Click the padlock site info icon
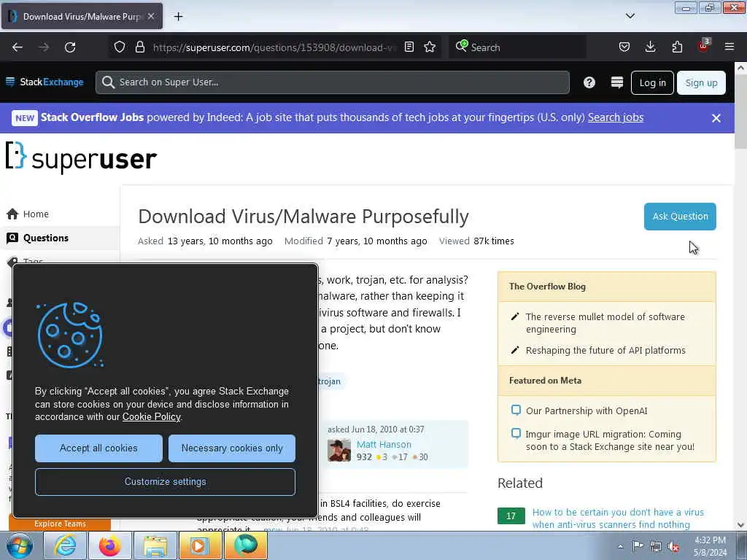Viewport: 747px width, 560px height. 139,47
